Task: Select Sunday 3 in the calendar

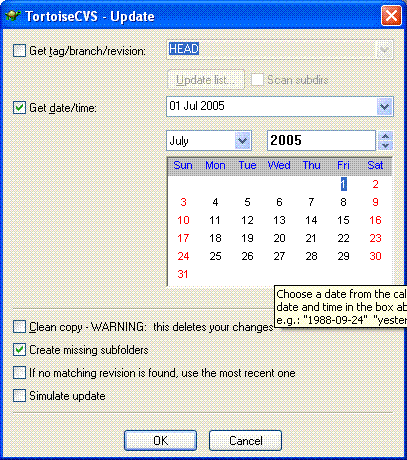Action: coord(183,202)
